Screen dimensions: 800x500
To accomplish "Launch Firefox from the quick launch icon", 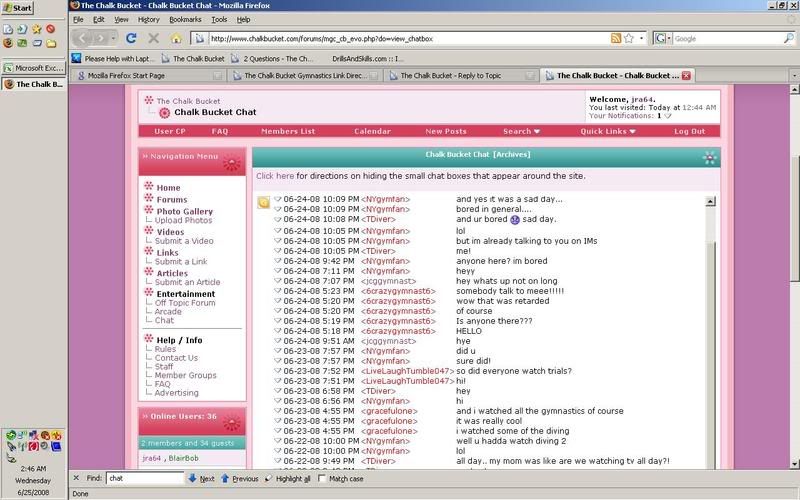I will point(8,43).
